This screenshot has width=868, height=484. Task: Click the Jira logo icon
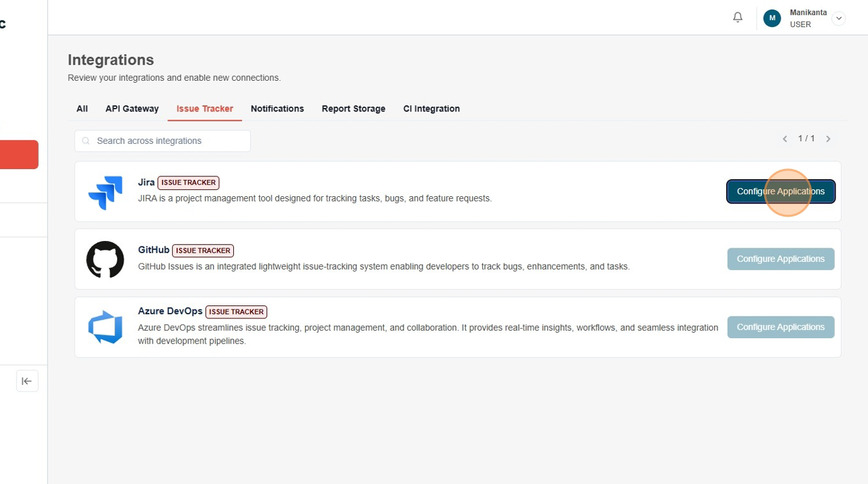[x=105, y=192]
